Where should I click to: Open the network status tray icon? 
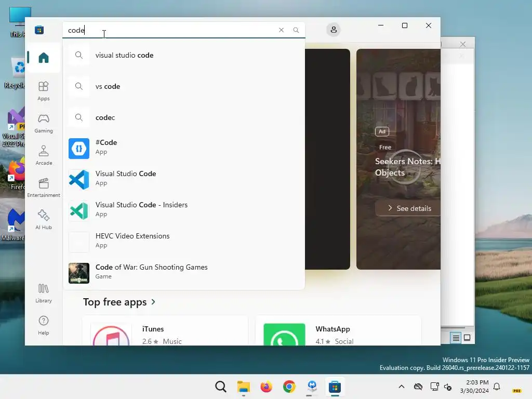click(x=434, y=387)
